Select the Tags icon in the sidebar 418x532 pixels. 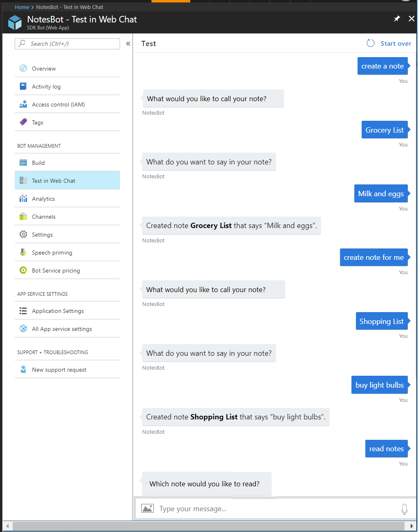[23, 122]
